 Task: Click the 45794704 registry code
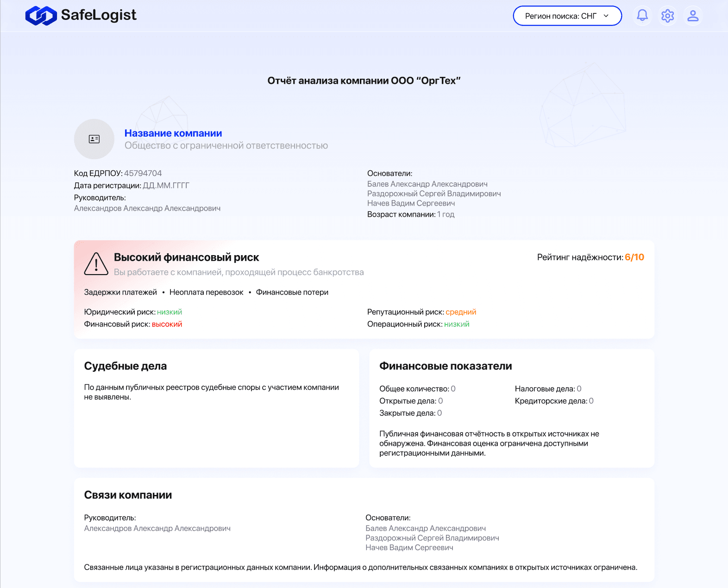(143, 173)
